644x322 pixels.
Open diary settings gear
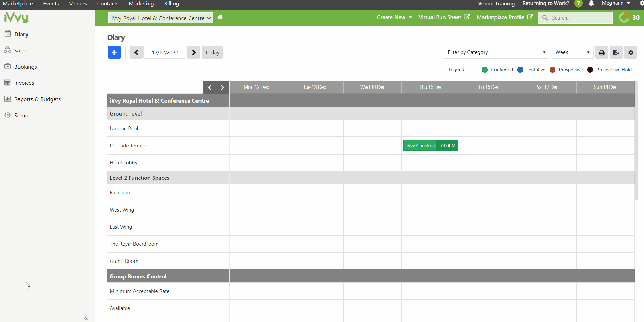tap(631, 52)
